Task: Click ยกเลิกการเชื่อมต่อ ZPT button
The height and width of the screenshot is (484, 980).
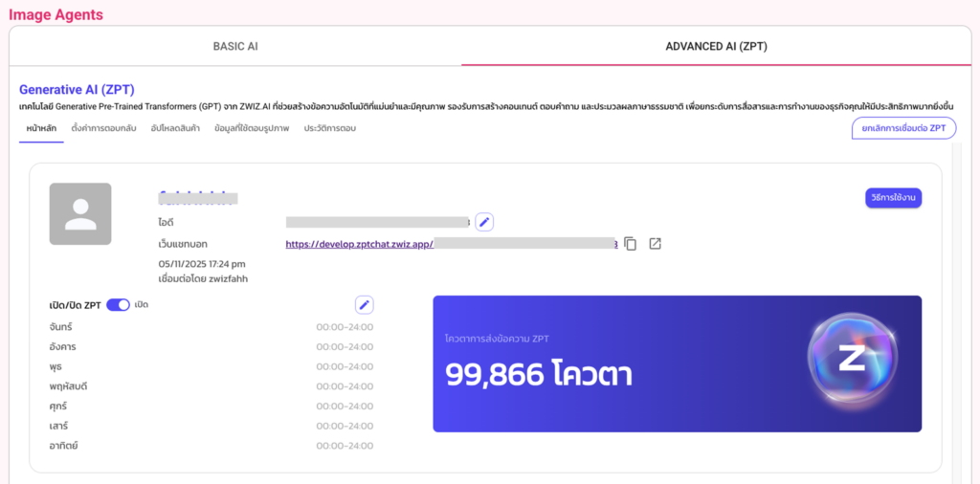Action: (x=902, y=128)
